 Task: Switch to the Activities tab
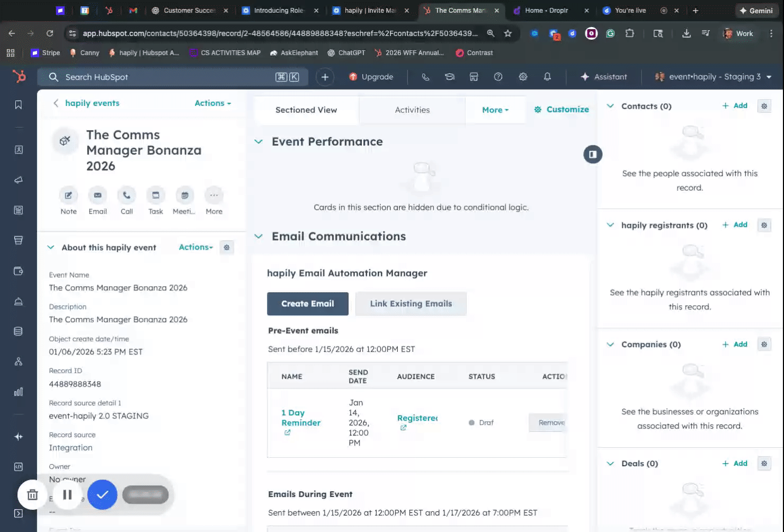412,110
